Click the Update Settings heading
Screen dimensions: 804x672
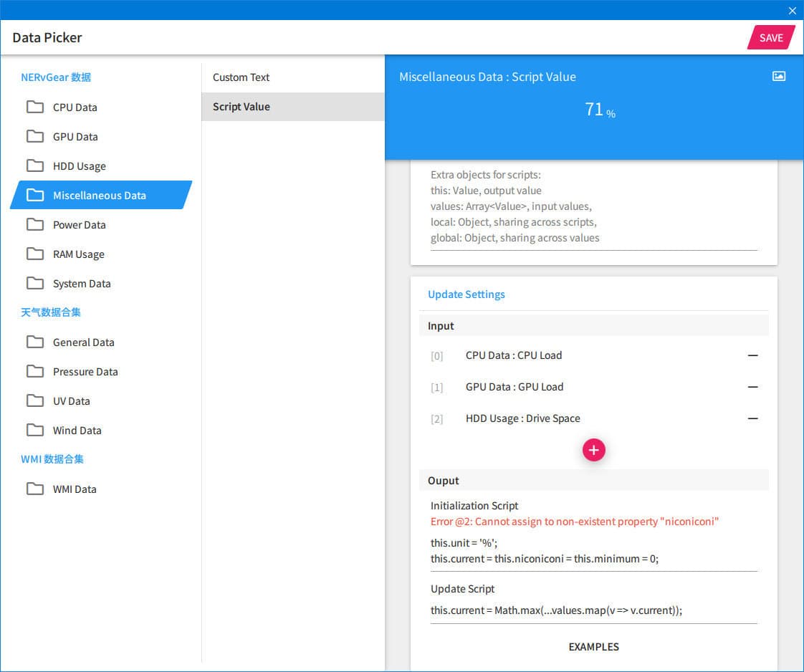[x=466, y=294]
